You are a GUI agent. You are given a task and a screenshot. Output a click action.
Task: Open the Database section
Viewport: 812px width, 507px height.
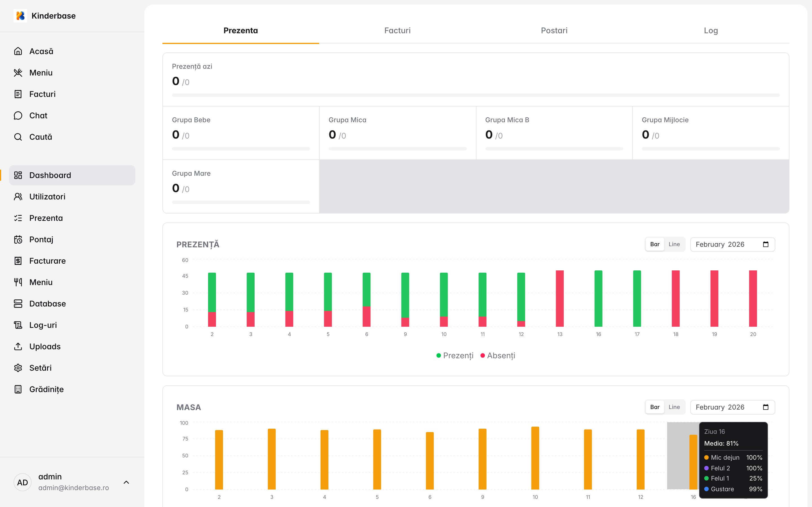coord(47,303)
